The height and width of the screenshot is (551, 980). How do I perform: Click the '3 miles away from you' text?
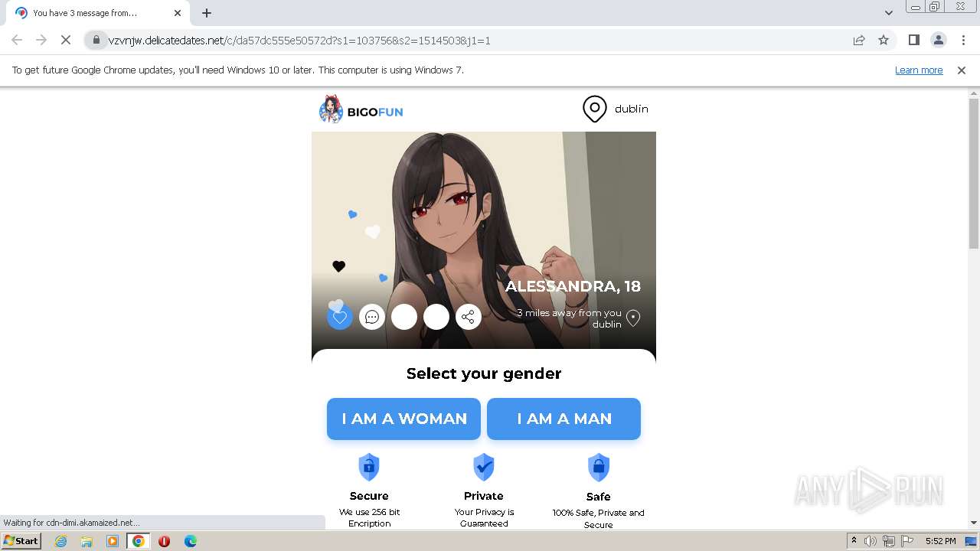(x=569, y=313)
